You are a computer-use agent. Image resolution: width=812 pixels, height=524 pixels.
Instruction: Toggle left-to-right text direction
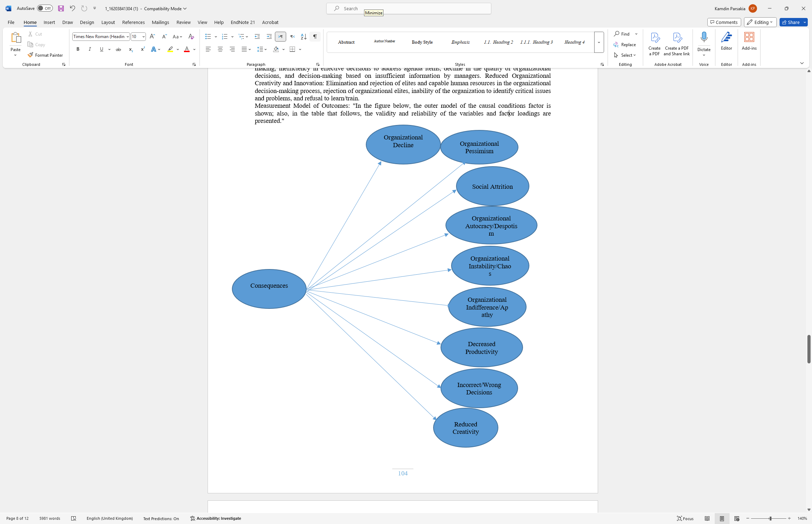point(281,37)
